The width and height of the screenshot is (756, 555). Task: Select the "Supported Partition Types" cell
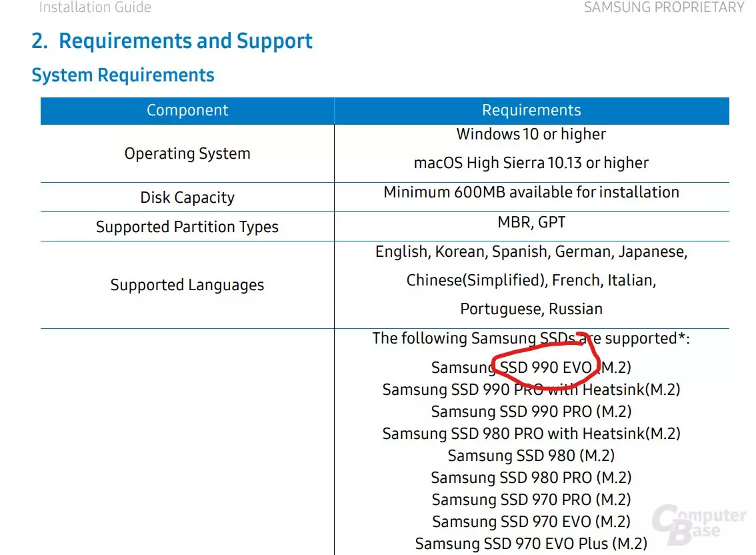coord(187,227)
